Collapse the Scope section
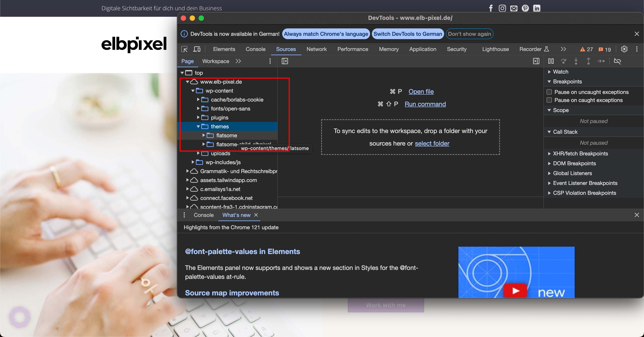Image resolution: width=644 pixels, height=337 pixels. [x=549, y=110]
